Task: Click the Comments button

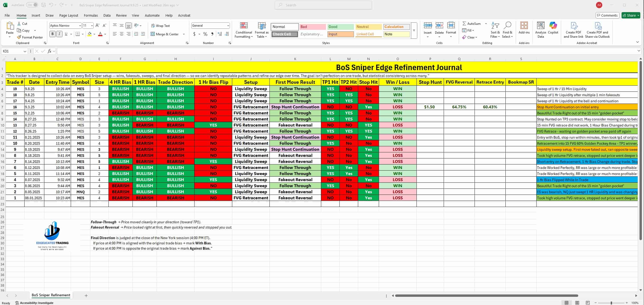Action: coord(607,15)
